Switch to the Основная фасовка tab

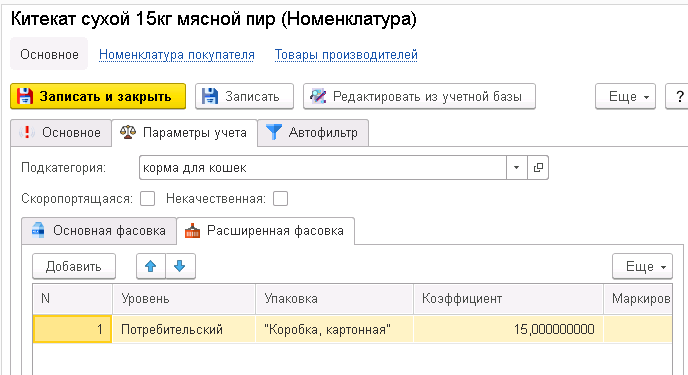(x=99, y=231)
